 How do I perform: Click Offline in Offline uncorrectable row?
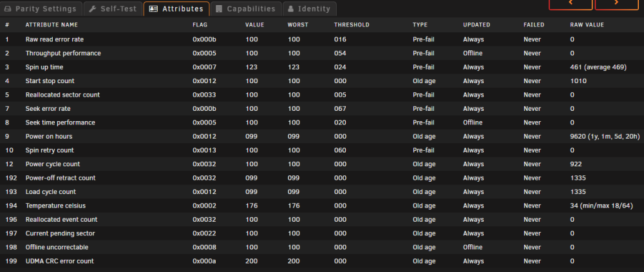point(473,248)
